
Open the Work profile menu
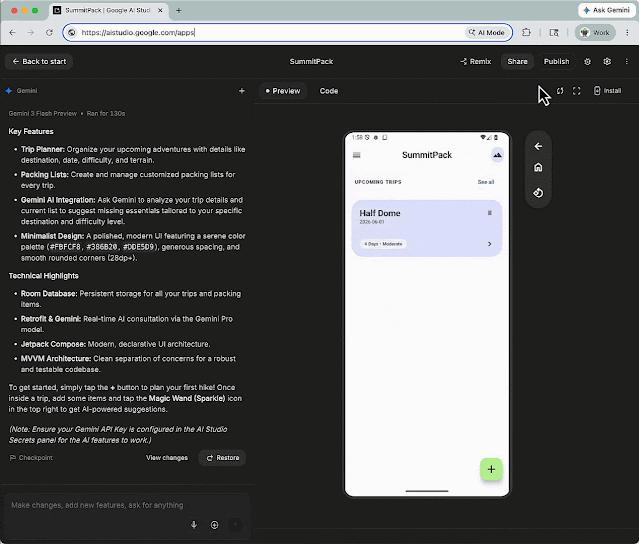595,33
